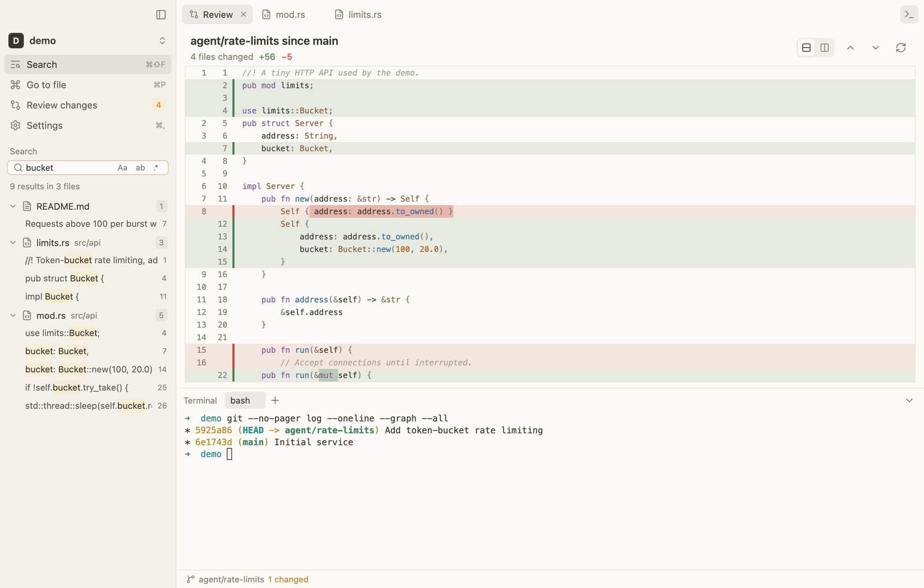Select the Review tab

[x=218, y=14]
